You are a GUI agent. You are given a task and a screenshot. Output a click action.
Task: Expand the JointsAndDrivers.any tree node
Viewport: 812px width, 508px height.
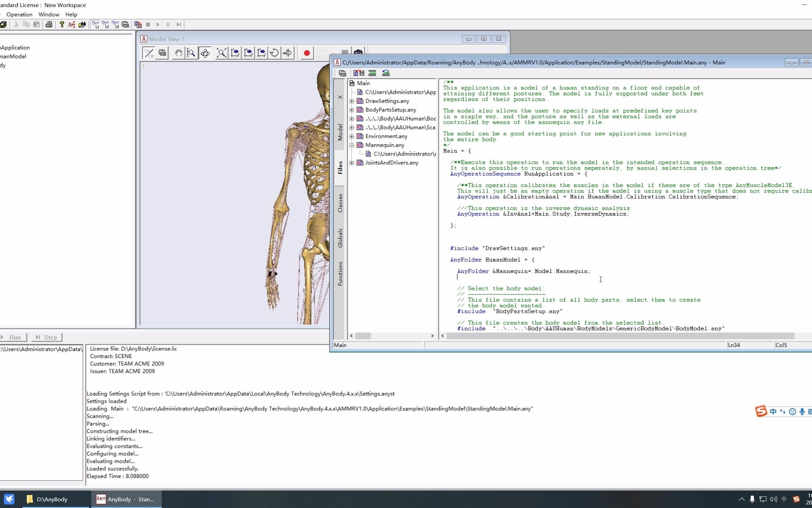point(351,163)
